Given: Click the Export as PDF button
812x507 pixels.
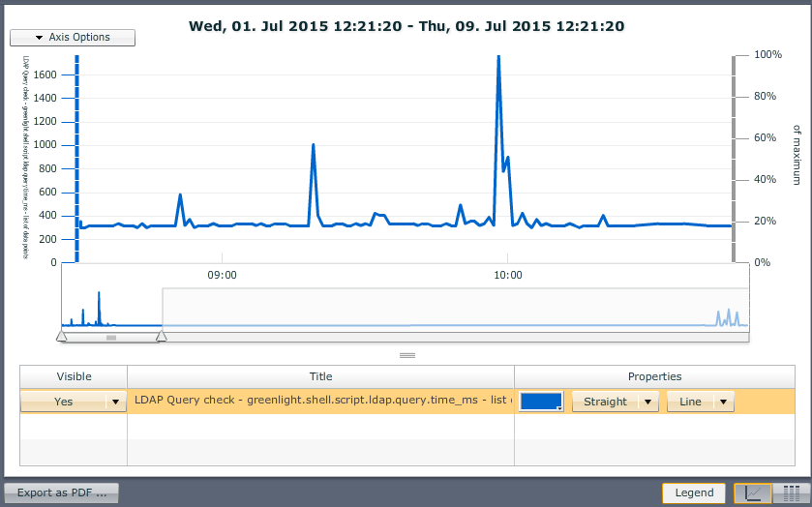Looking at the screenshot, I should tap(62, 492).
